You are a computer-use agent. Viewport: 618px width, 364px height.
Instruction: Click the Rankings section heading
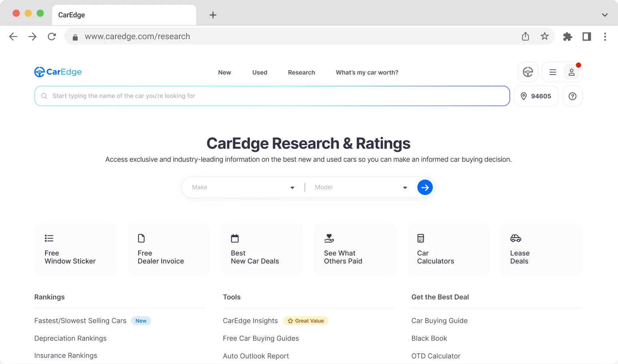click(50, 297)
